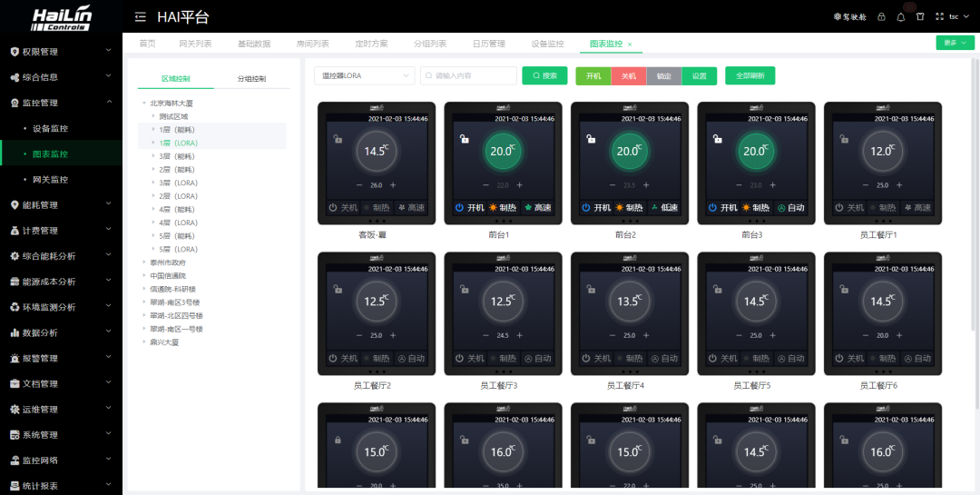Increase setpoint with plus on 客饭-遛
The height and width of the screenshot is (495, 980).
[x=391, y=185]
